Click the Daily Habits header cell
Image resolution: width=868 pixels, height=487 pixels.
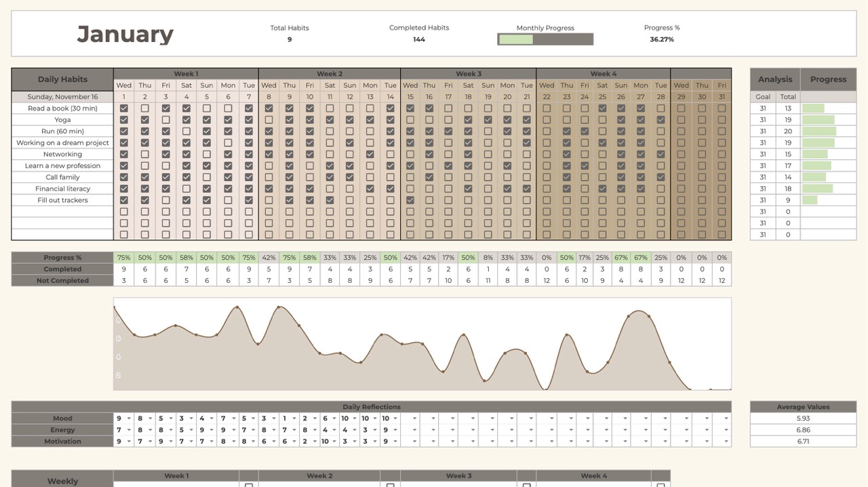62,79
